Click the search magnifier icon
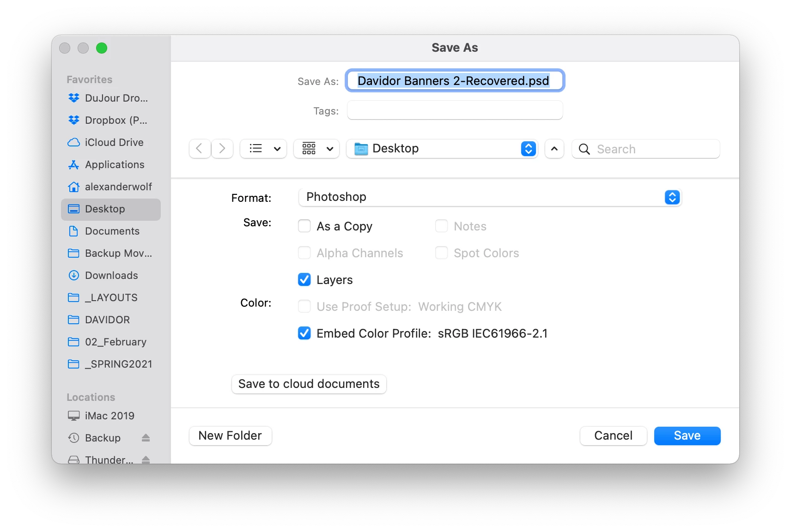791x532 pixels. coord(584,149)
